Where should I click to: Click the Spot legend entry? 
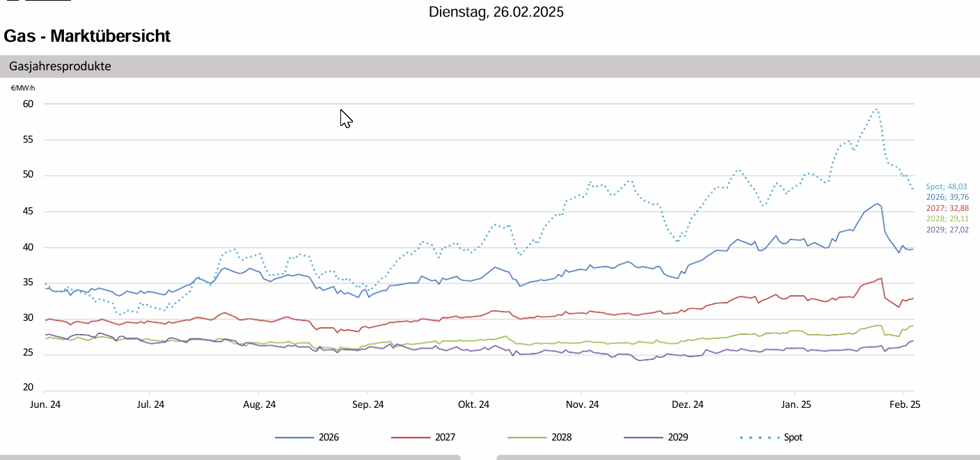[x=771, y=438]
